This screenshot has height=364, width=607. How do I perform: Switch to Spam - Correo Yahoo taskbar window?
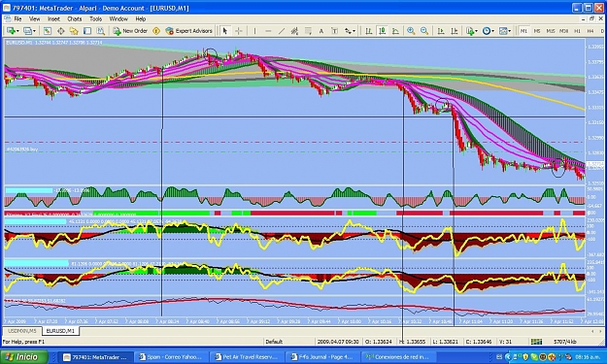point(171,357)
